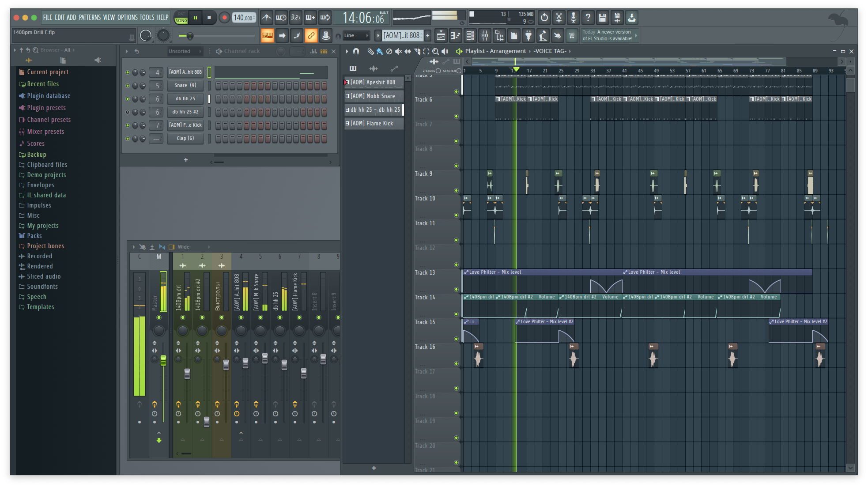The image size is (868, 487).
Task: Open the Packs browser folder
Action: [x=34, y=236]
